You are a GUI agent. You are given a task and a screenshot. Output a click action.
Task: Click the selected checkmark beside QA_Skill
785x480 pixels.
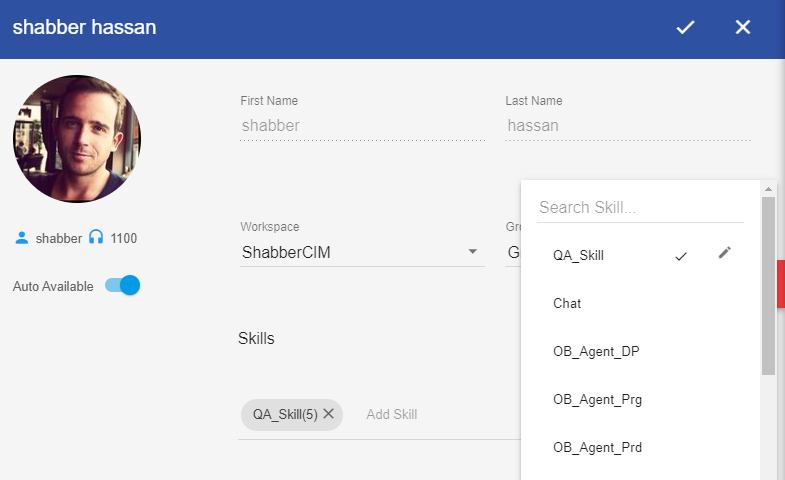681,256
